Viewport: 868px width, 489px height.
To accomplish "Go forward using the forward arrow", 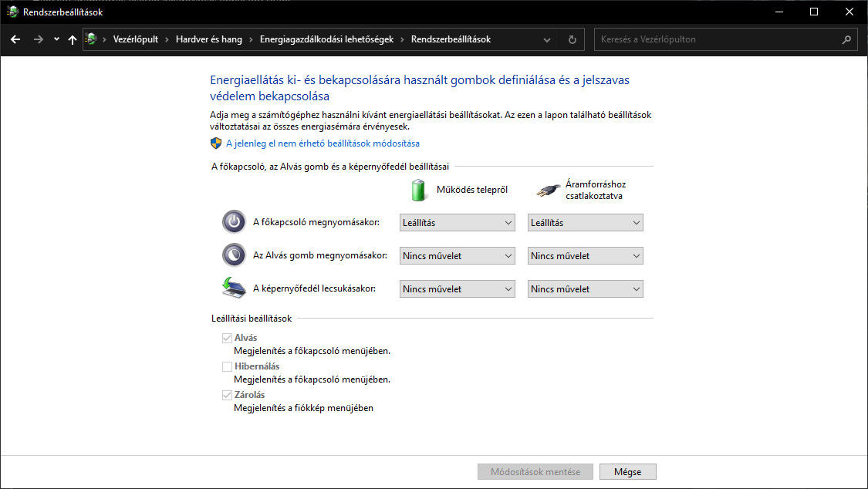I will (39, 39).
